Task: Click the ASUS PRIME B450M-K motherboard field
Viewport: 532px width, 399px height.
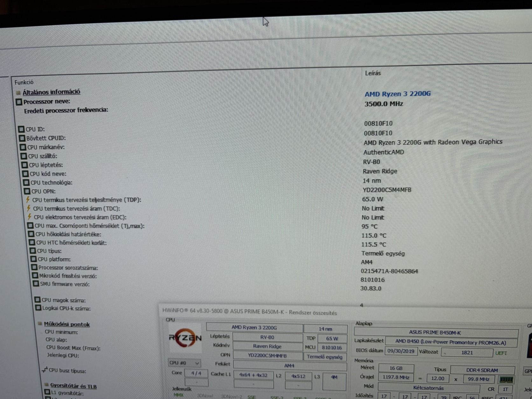Action: pos(436,332)
